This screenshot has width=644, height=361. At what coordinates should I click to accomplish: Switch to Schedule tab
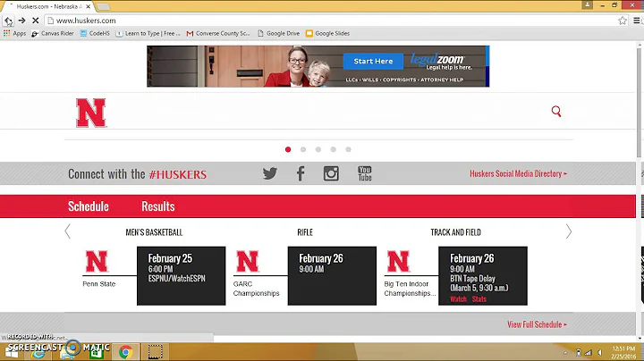click(x=89, y=206)
